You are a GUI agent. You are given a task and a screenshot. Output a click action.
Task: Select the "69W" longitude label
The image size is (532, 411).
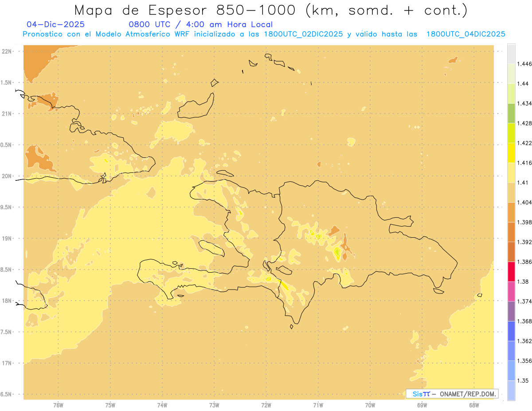pos(422,405)
